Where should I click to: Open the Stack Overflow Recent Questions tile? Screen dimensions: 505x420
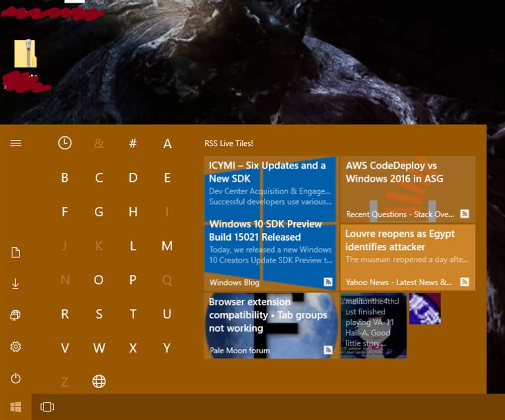[408, 189]
